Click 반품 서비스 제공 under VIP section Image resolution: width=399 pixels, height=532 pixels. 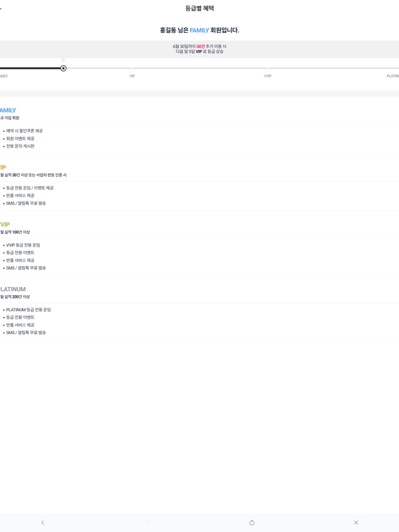(20, 195)
